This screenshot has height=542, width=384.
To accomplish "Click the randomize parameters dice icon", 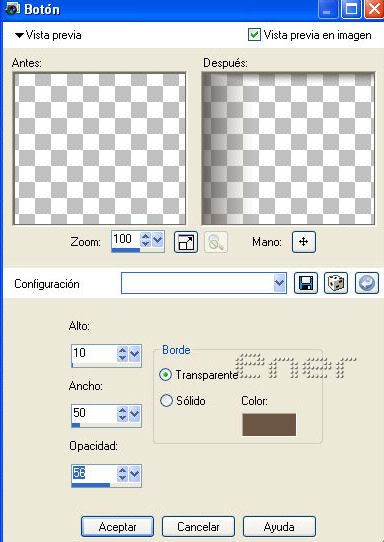I will 336,283.
